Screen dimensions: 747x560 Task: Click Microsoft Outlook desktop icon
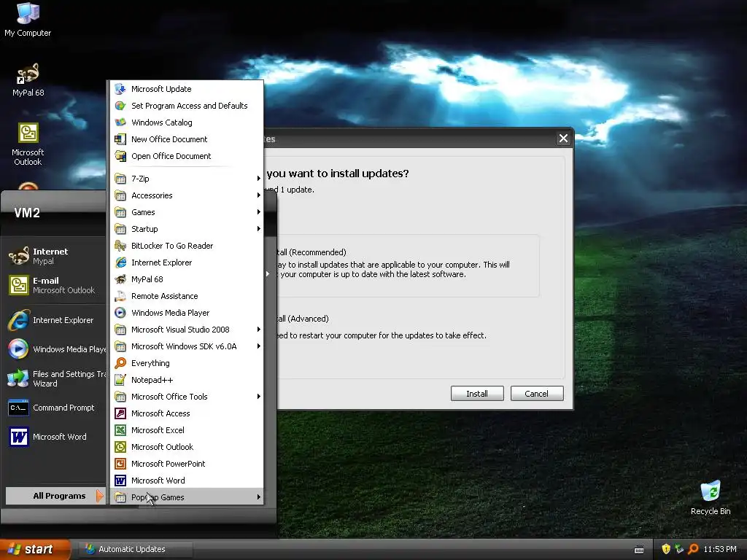[28, 144]
